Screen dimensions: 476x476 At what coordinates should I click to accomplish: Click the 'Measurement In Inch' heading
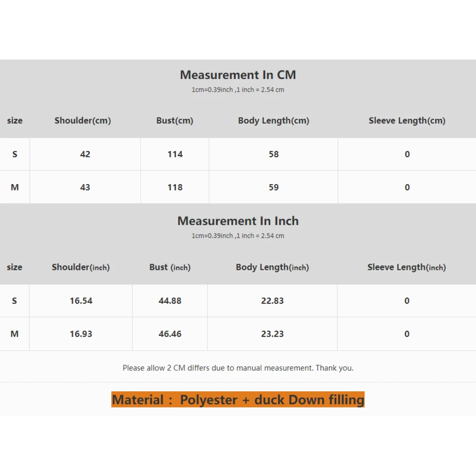pyautogui.click(x=238, y=221)
